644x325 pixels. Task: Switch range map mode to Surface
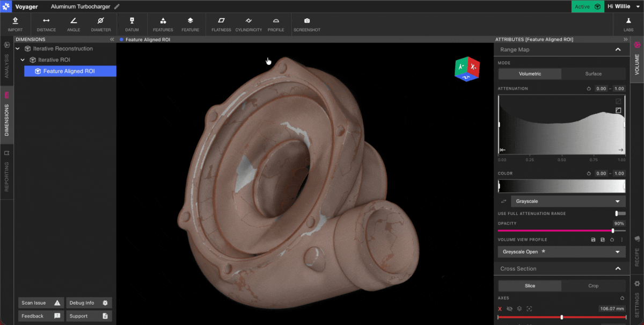point(593,74)
